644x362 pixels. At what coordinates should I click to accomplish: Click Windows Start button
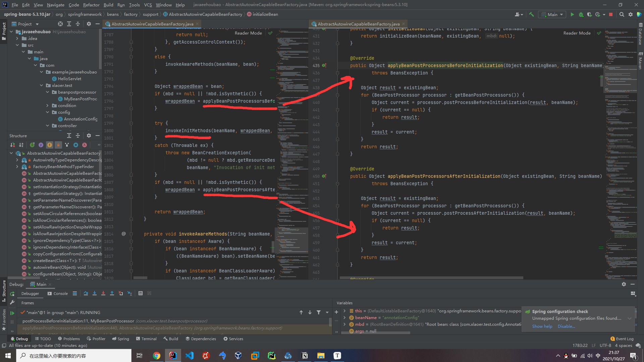[x=8, y=356]
